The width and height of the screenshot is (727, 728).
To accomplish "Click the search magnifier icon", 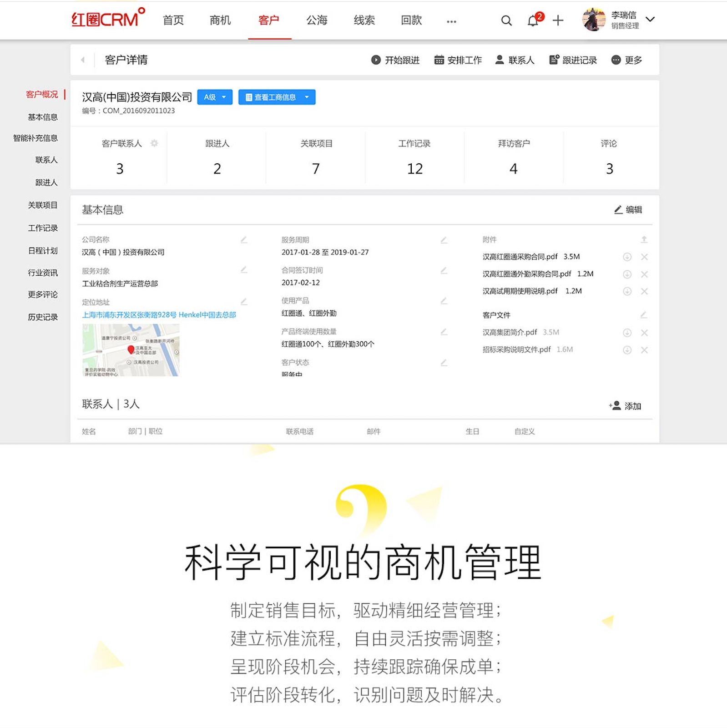I will [506, 20].
